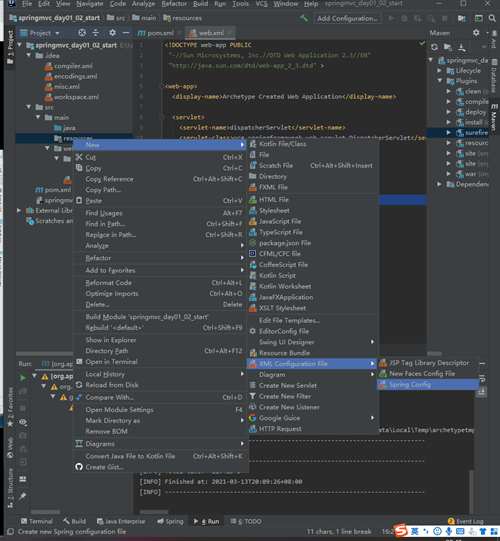The height and width of the screenshot is (541, 500).
Task: Click Copy in the context menu
Action: (160, 168)
